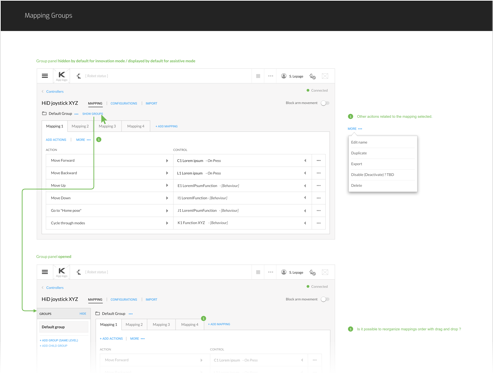Click Hide in the Groups panel header

click(83, 314)
